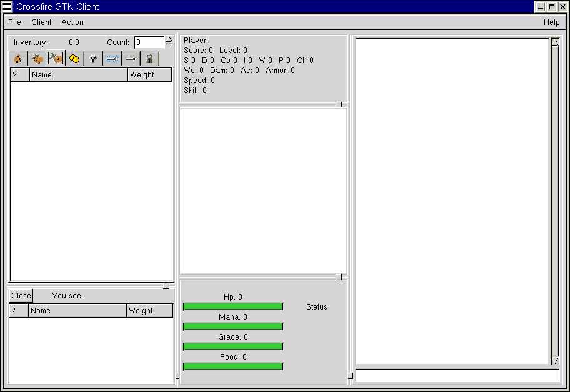Click the "Wc: 0" stat text

click(x=194, y=71)
